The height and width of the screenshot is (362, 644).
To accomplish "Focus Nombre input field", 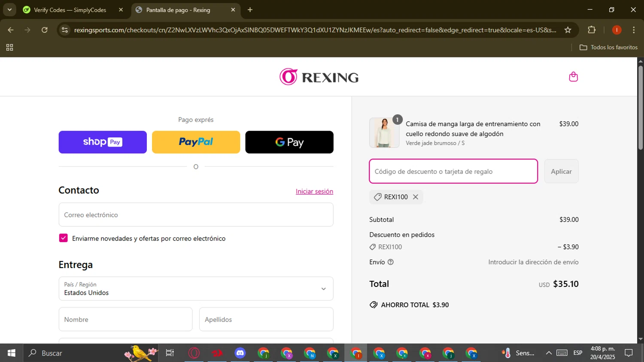I will [125, 319].
